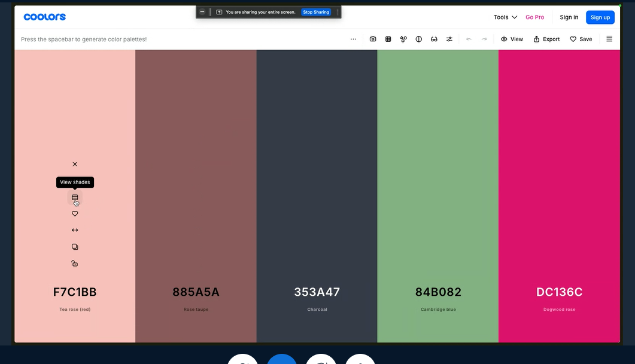The height and width of the screenshot is (364, 635).
Task: Expand the Tools dropdown
Action: (x=505, y=17)
